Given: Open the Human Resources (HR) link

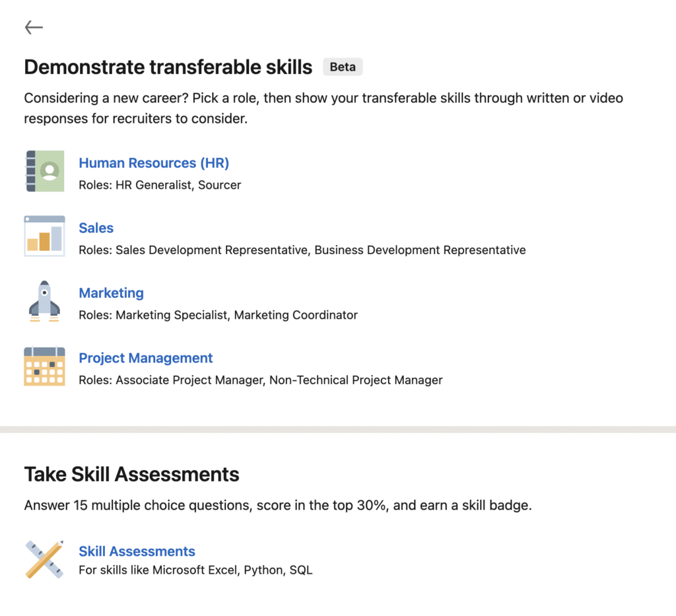Looking at the screenshot, I should pos(154,163).
